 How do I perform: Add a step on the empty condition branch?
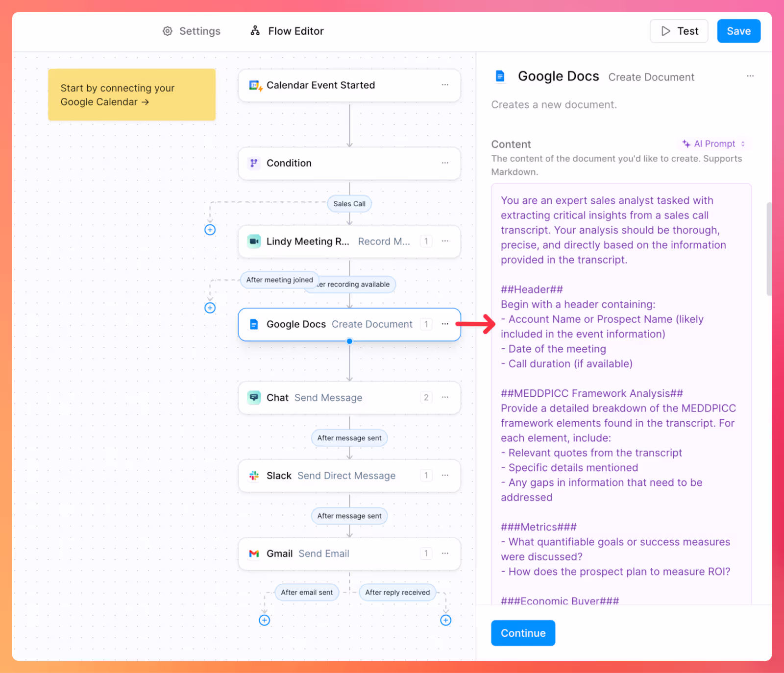point(210,230)
